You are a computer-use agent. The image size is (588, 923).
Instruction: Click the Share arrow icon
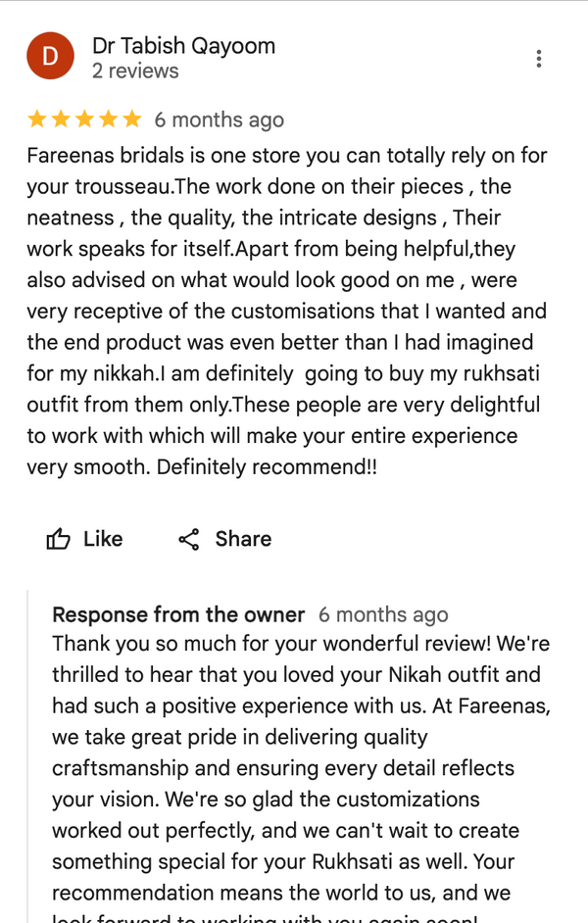point(189,539)
